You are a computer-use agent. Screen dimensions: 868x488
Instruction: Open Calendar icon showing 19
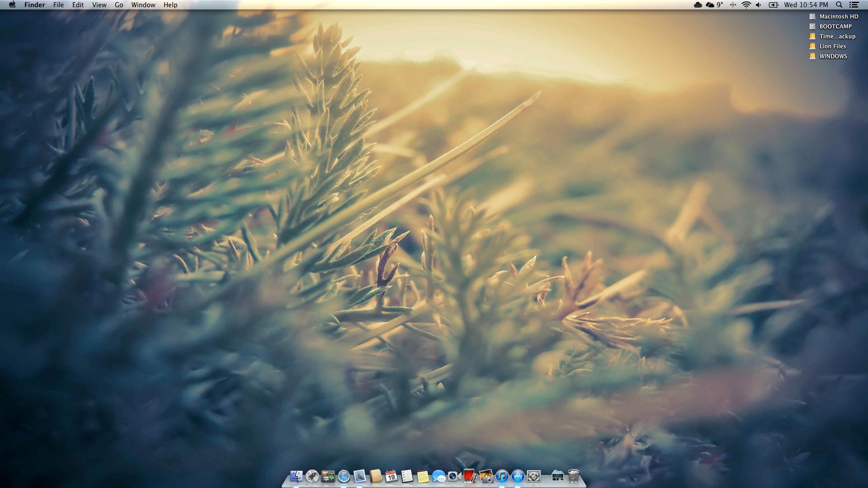(x=391, y=476)
